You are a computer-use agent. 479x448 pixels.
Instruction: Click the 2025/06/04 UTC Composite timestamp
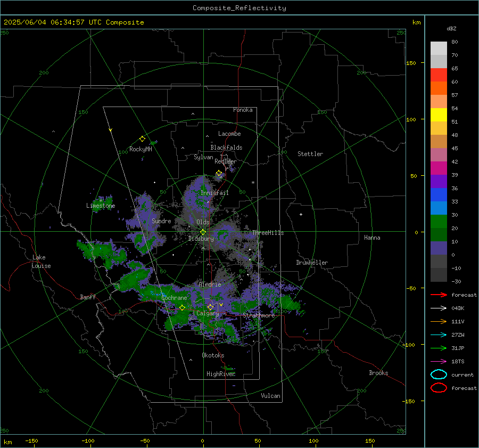click(x=74, y=22)
